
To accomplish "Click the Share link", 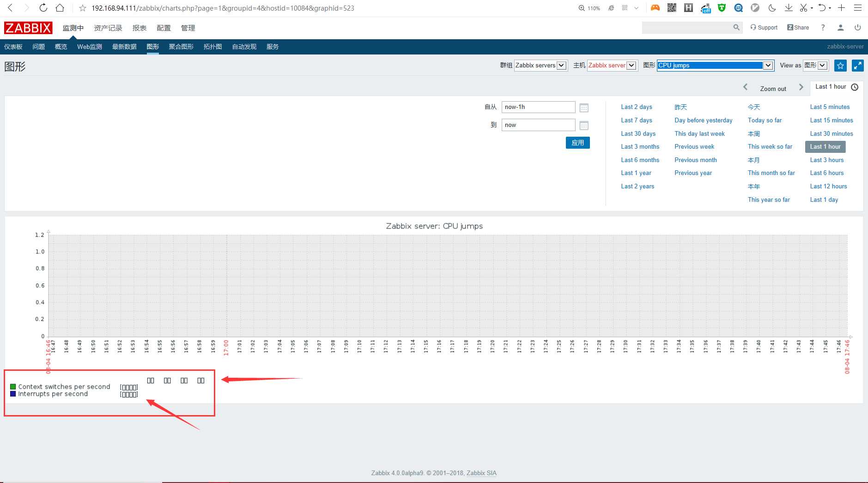I will (x=798, y=28).
